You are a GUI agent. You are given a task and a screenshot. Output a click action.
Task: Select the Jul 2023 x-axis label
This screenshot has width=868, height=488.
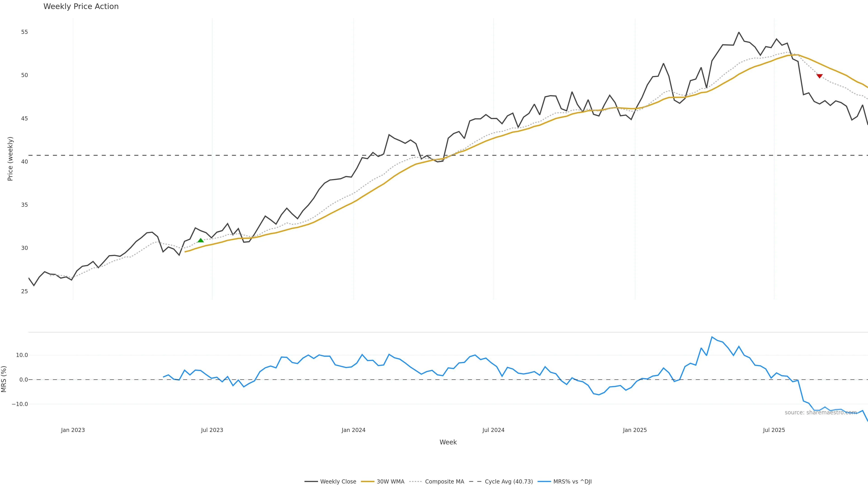pyautogui.click(x=212, y=430)
